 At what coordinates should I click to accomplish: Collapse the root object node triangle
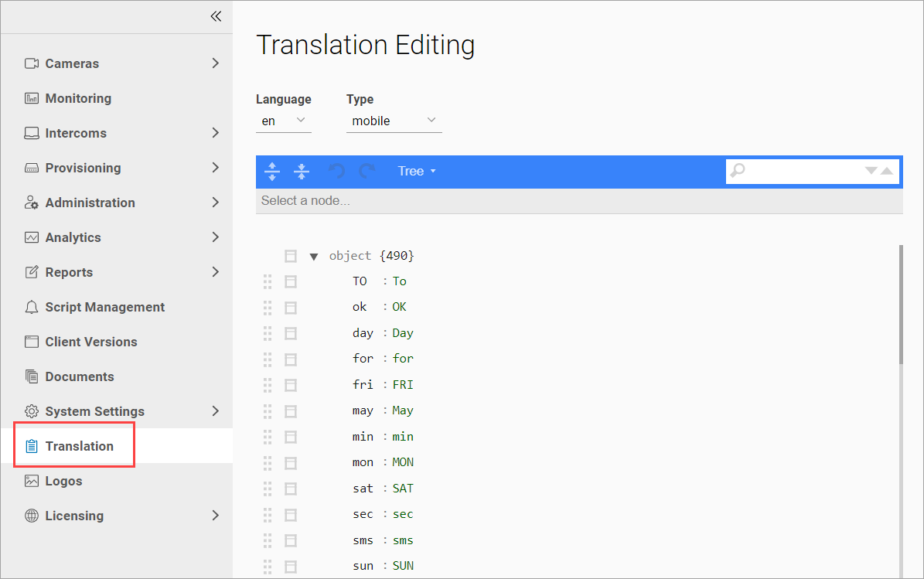314,256
